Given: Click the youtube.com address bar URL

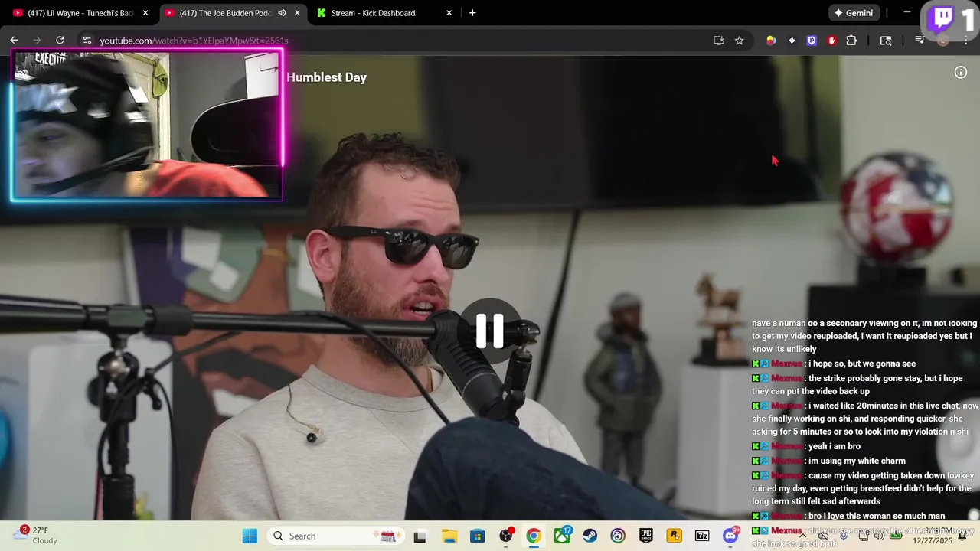Looking at the screenshot, I should point(194,41).
